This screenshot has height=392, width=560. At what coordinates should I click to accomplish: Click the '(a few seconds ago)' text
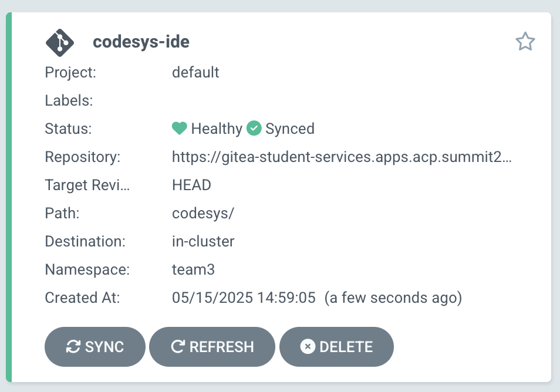[x=393, y=298]
